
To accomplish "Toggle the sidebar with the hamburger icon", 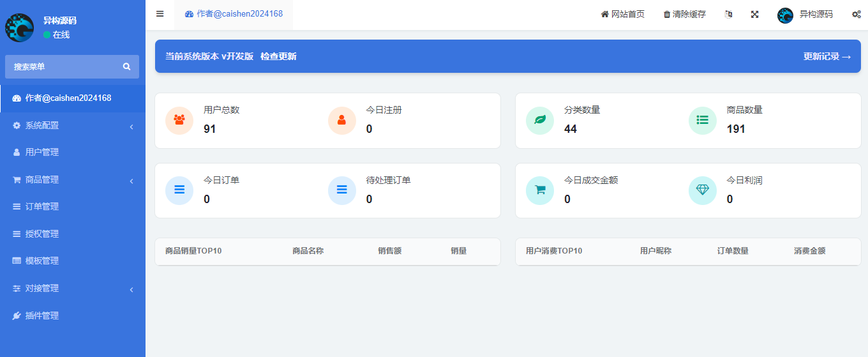I will [160, 14].
